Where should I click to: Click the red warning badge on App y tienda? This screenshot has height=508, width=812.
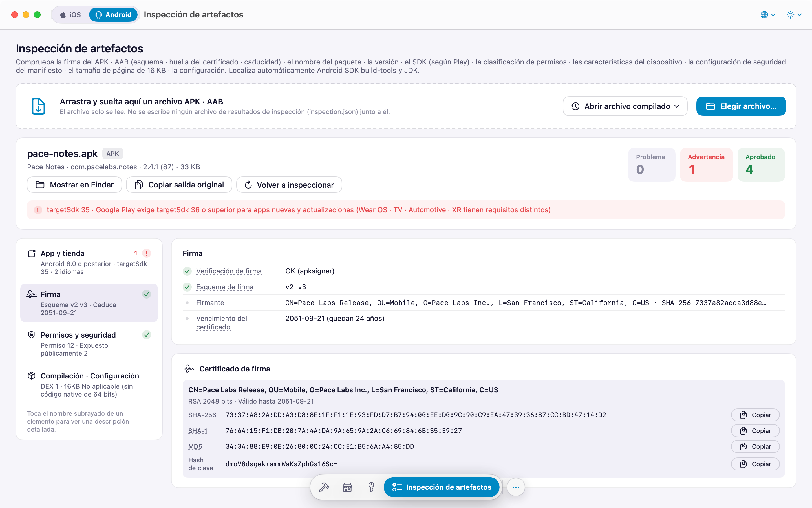147,253
